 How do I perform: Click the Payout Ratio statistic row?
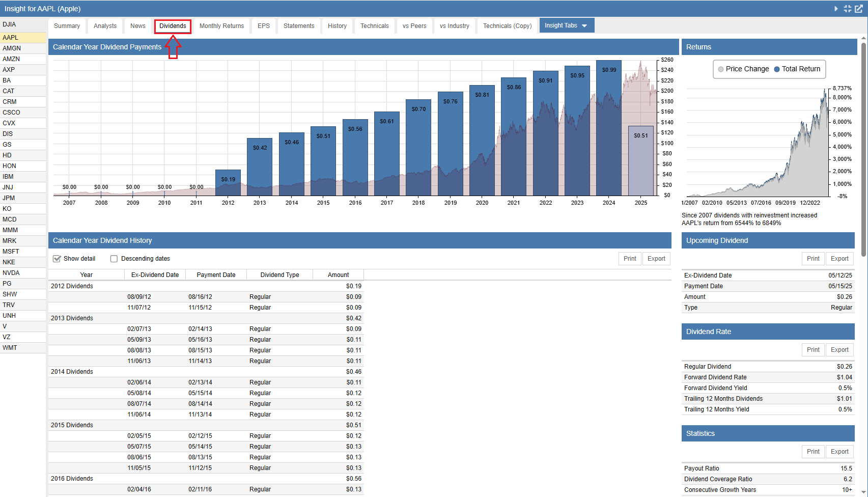(x=768, y=468)
